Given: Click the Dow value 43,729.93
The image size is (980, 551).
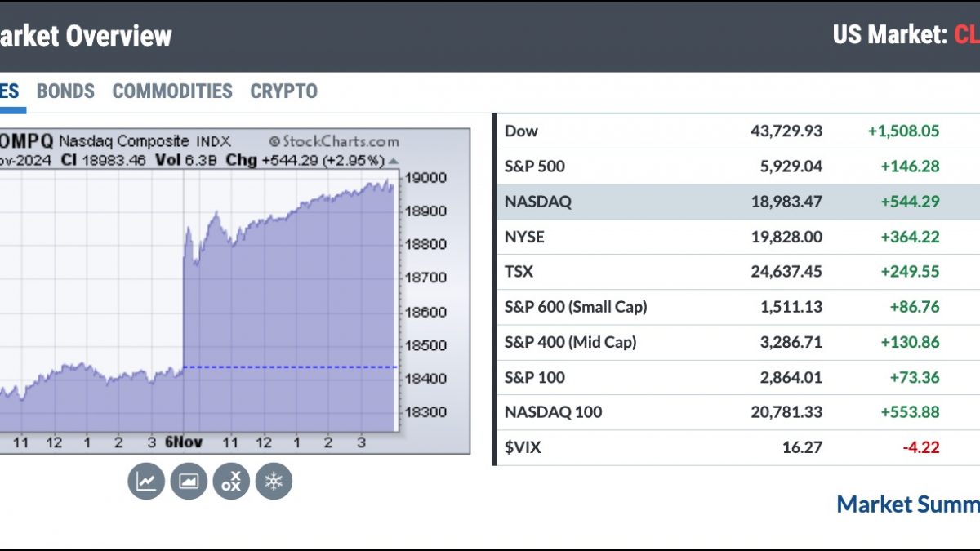Looking at the screenshot, I should tap(786, 131).
